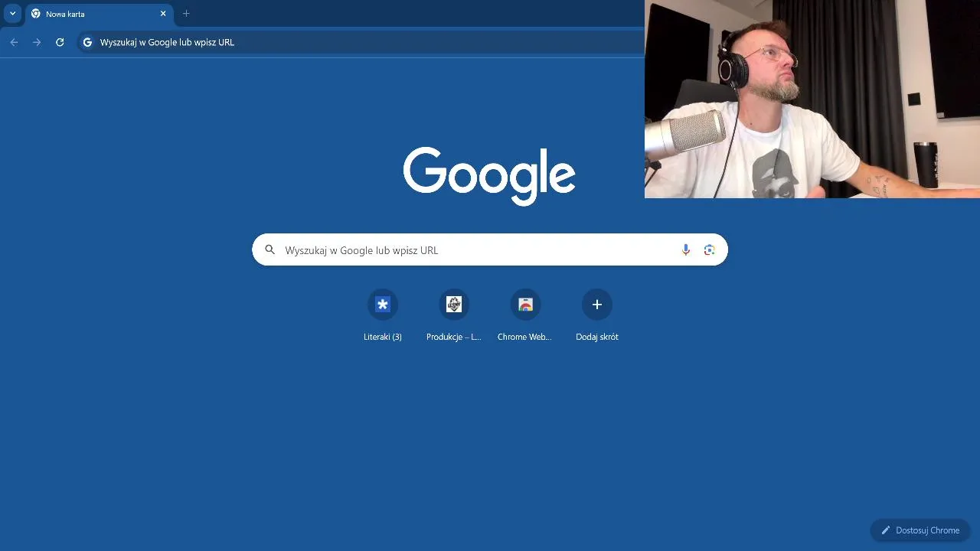The height and width of the screenshot is (551, 980).
Task: Open the Chrome Web Store shortcut icon
Action: 525,305
